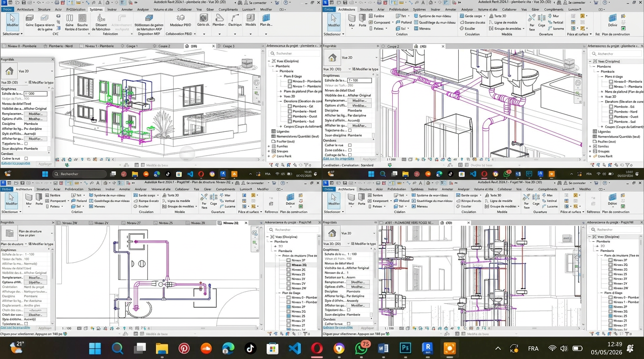
Task: Click Rampe d'accès in bottom-right window ribbon
Action: [x=468, y=201]
